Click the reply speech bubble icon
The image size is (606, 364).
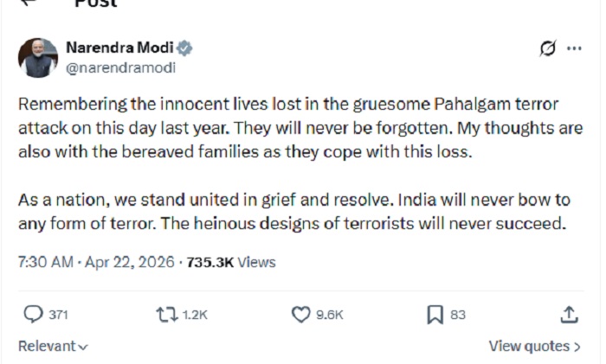click(33, 315)
